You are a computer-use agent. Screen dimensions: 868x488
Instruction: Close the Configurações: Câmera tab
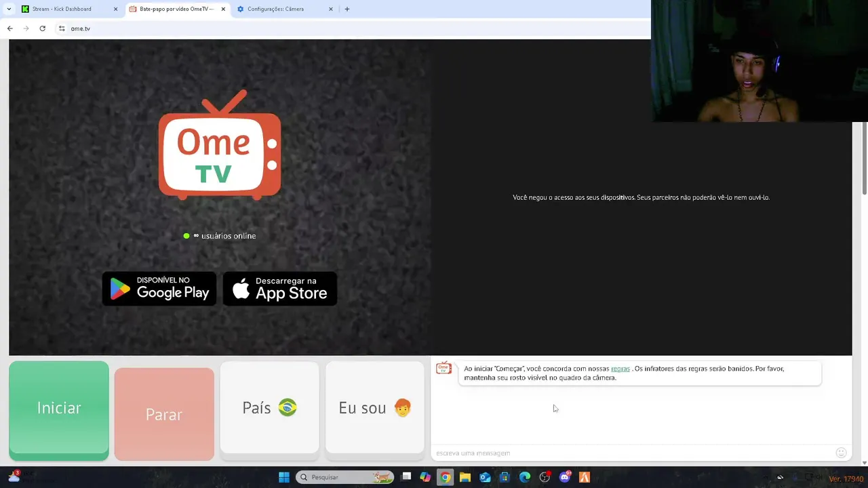click(331, 9)
